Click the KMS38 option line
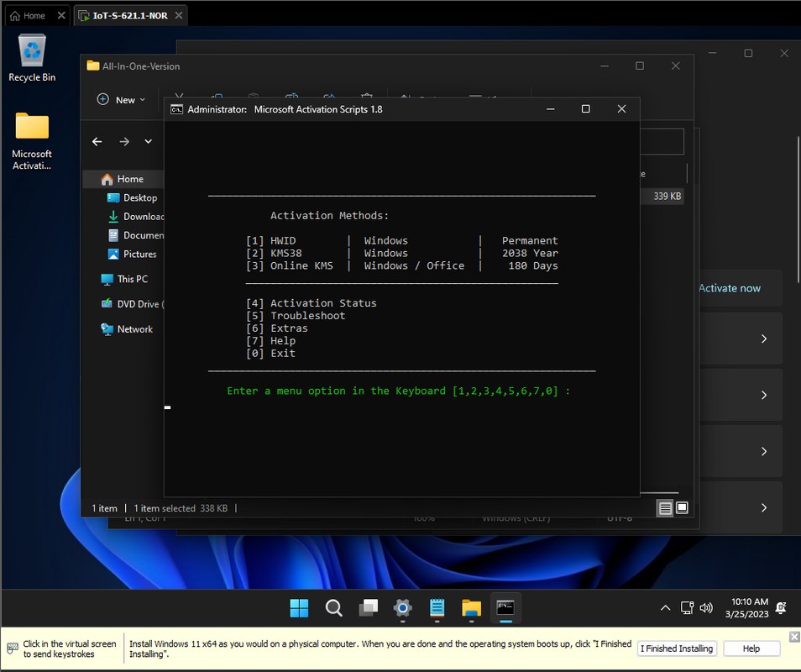 (402, 253)
